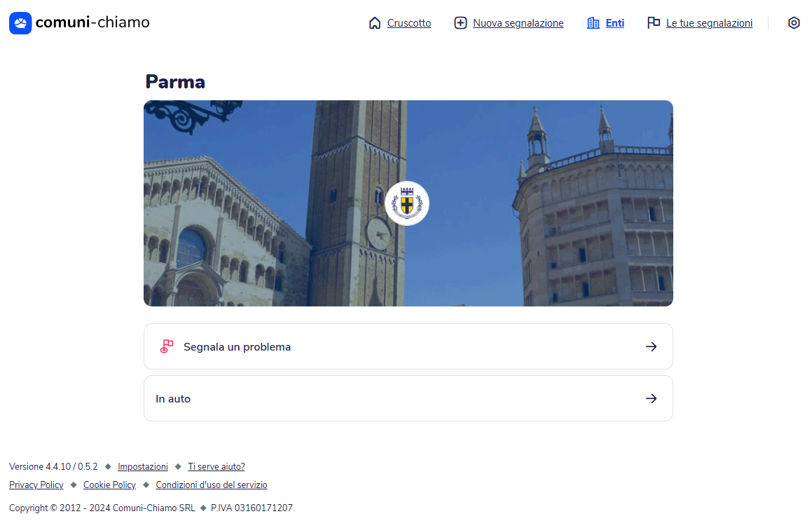Click the Copyright 2012 - 2024 Comuni-Chiamo SRL text

tap(102, 508)
